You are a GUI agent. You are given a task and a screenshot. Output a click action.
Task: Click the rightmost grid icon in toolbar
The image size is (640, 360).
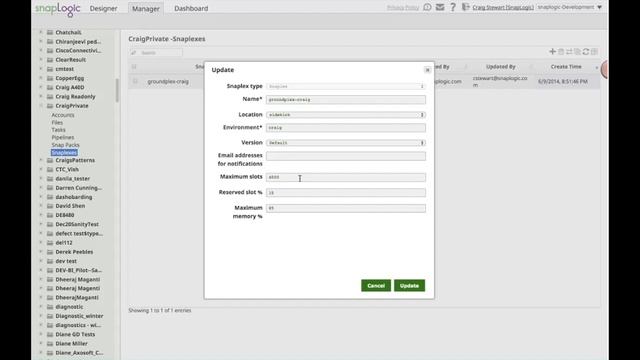point(594,51)
